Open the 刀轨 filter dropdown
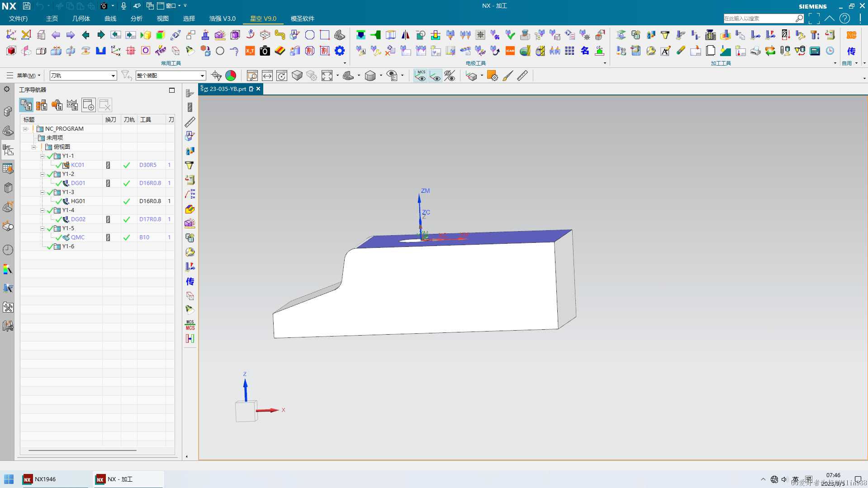 83,76
